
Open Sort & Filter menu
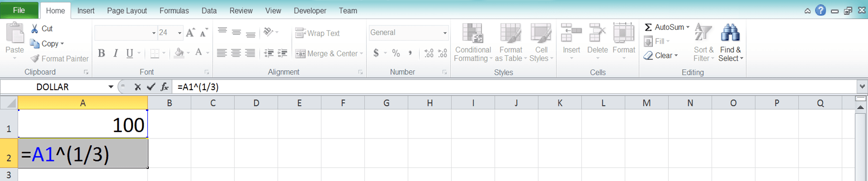pos(703,43)
